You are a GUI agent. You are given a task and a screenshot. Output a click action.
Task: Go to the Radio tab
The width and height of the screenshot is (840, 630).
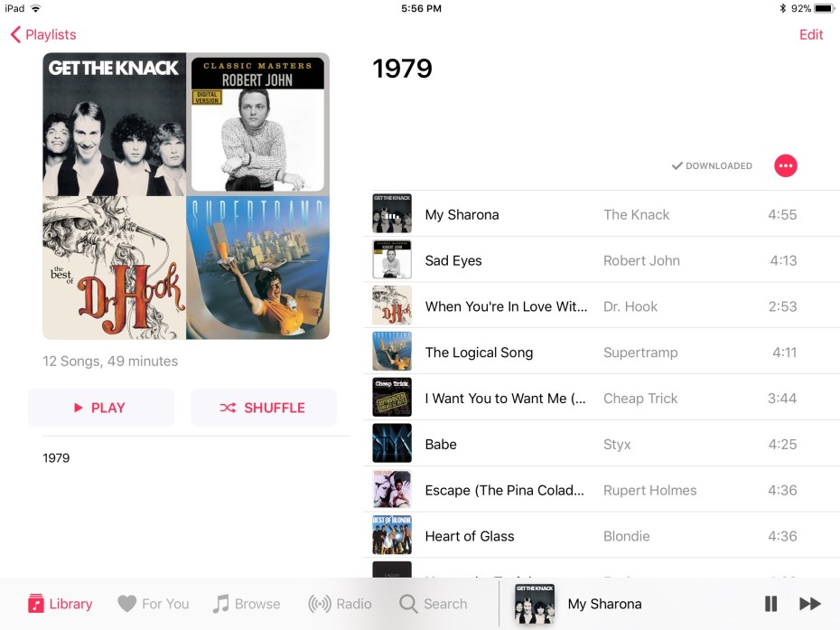point(340,604)
